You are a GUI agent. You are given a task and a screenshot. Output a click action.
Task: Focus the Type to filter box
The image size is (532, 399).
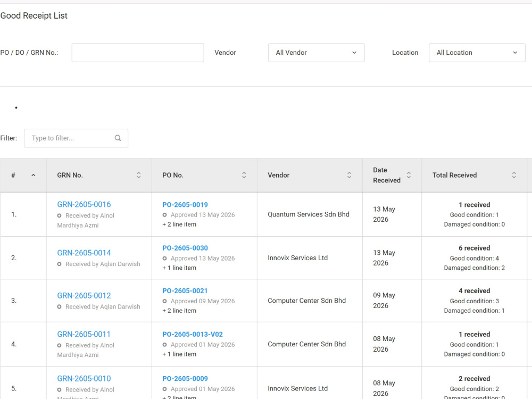(76, 138)
